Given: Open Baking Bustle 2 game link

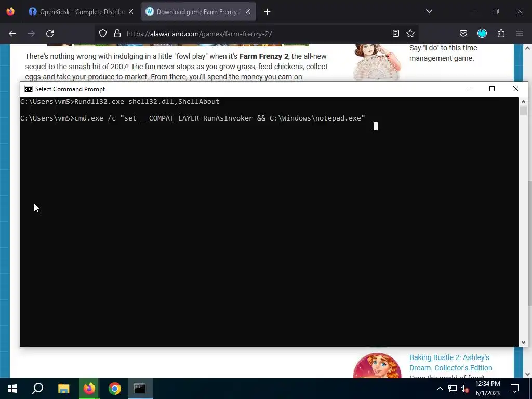Looking at the screenshot, I should click(450, 363).
